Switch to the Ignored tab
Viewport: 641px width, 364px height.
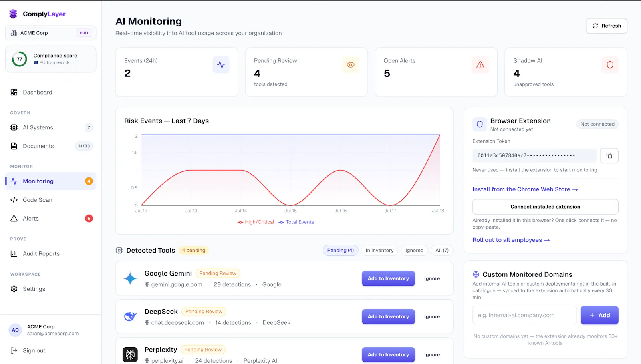coord(414,250)
